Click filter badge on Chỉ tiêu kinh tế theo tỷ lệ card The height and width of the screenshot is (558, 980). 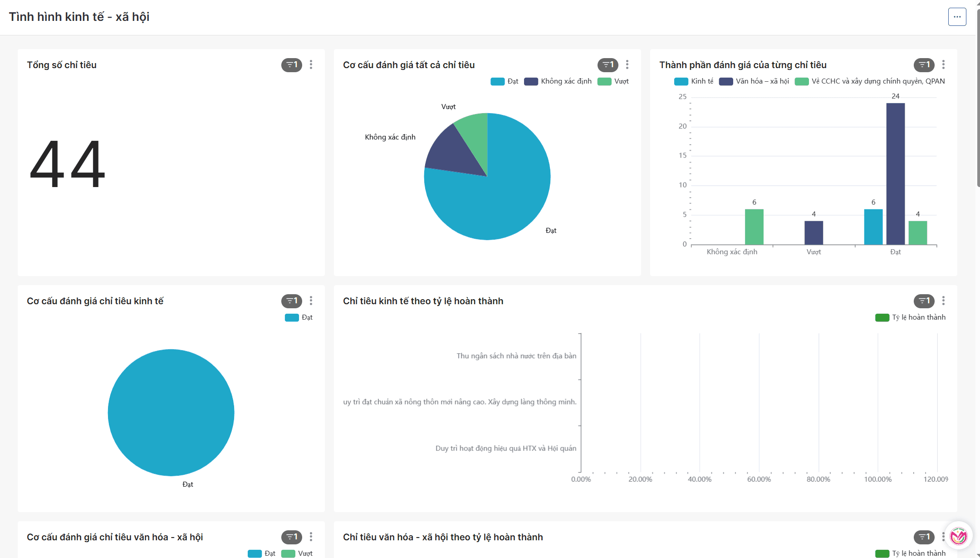924,301
